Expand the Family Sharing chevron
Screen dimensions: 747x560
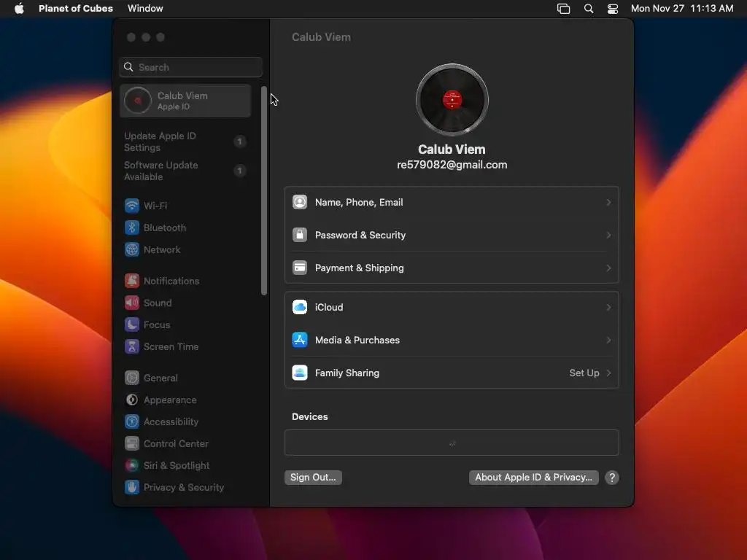click(608, 373)
